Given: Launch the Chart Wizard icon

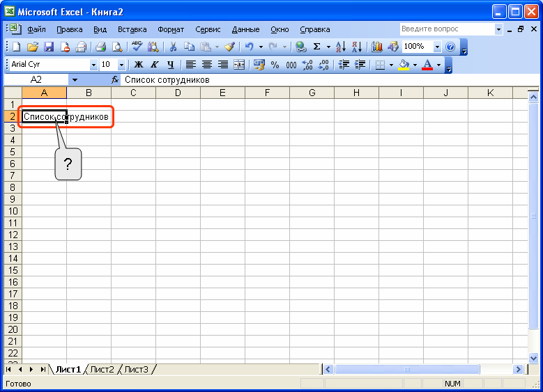Looking at the screenshot, I should coord(377,47).
